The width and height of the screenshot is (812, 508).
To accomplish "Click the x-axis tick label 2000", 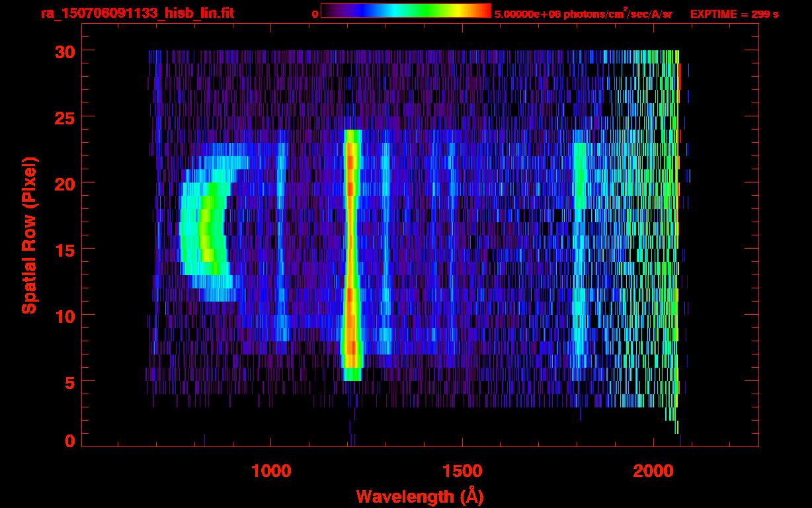I will point(653,471).
